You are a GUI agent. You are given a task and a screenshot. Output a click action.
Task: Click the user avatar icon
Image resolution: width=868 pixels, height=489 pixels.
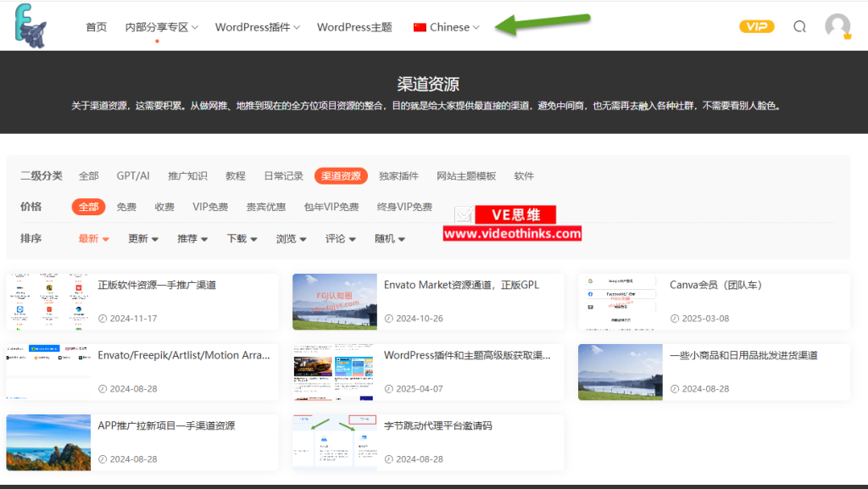click(x=837, y=26)
